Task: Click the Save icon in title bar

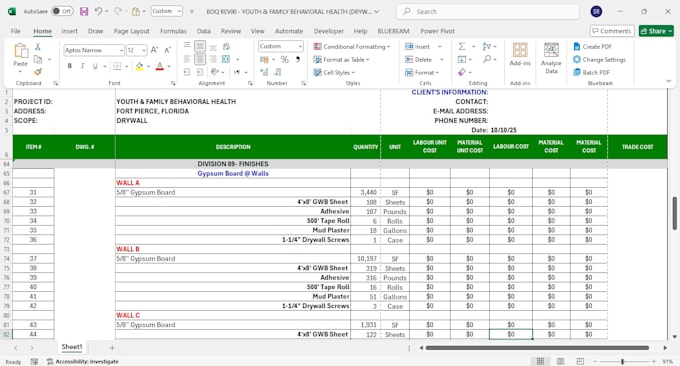Action: coord(84,12)
